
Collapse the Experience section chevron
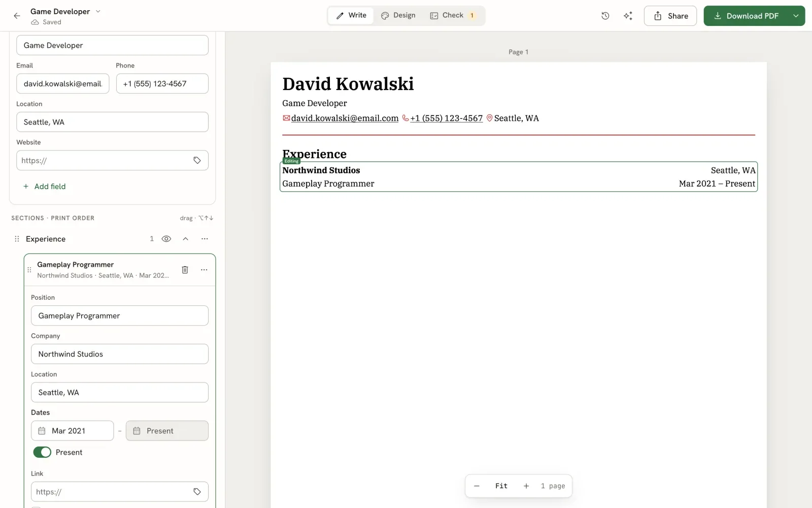coord(186,239)
